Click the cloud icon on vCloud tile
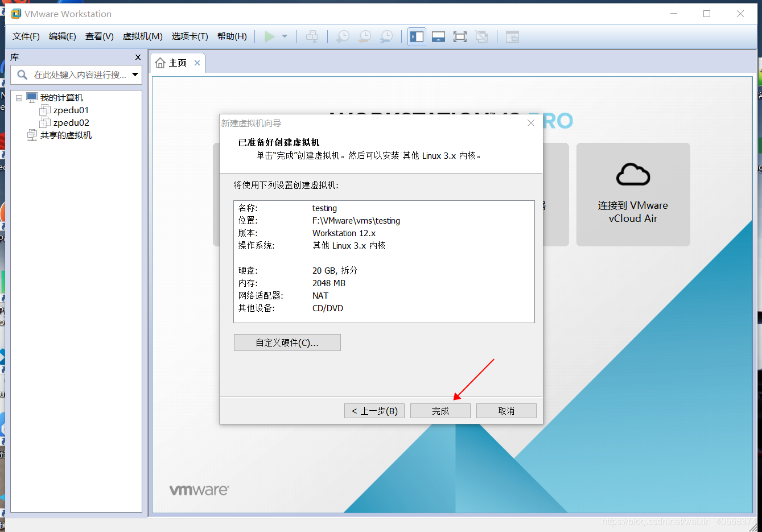Viewport: 762px width, 532px height. (633, 174)
